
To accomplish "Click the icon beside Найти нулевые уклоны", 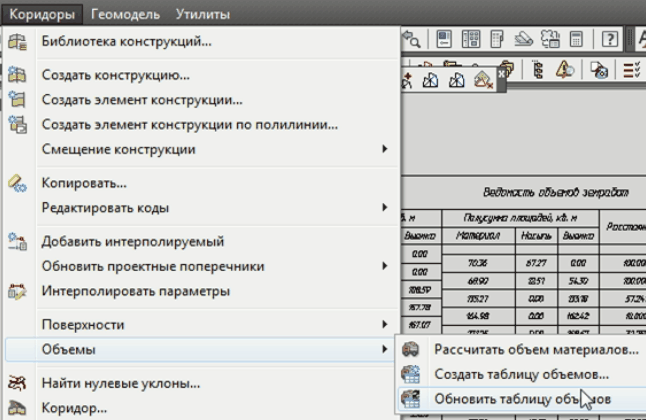I will 18,383.
